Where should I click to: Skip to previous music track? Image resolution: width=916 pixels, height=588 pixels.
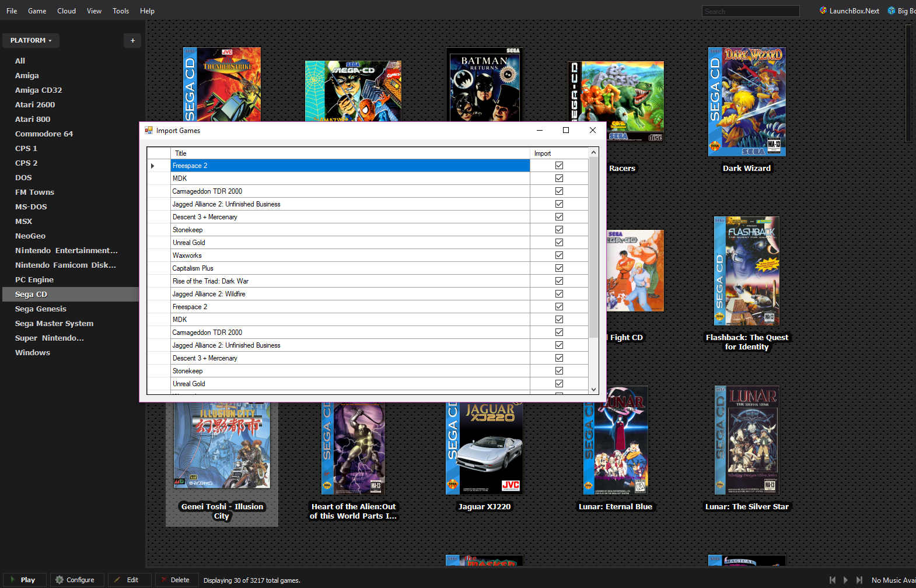click(833, 580)
